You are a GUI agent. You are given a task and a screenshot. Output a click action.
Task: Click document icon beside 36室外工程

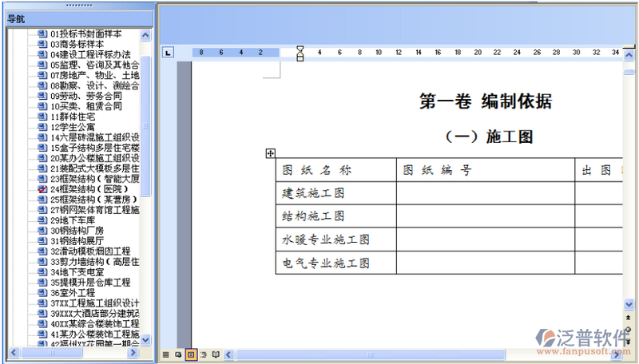[42, 292]
